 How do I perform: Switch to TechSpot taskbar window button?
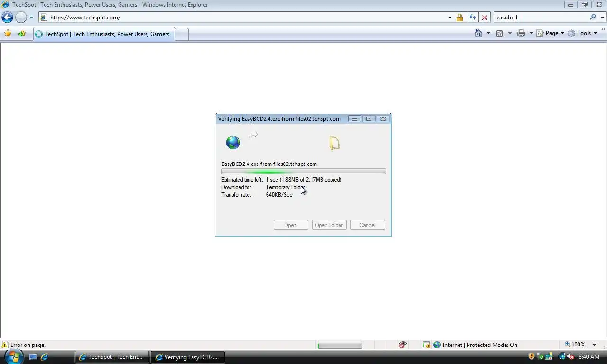pyautogui.click(x=111, y=357)
